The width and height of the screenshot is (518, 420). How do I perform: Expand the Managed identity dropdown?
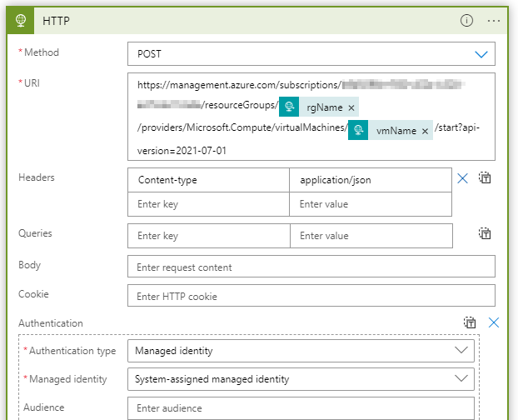coord(301,379)
